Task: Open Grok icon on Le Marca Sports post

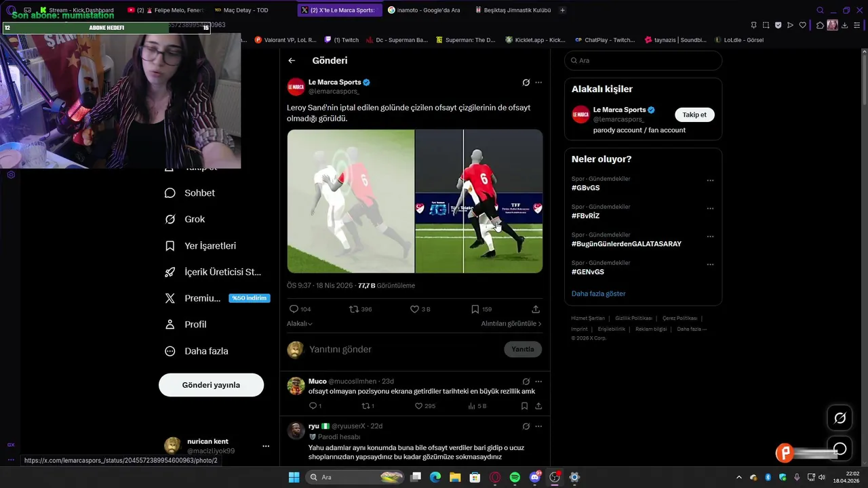Action: coord(526,83)
